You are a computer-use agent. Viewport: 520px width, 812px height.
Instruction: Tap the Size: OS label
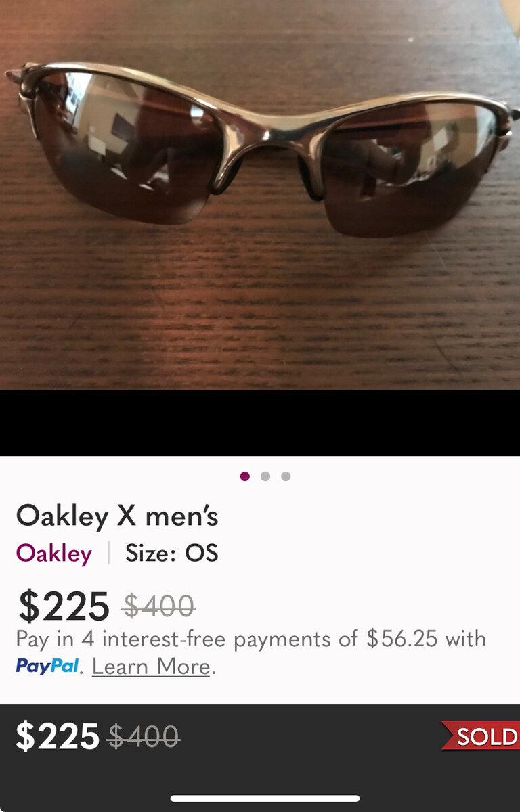pyautogui.click(x=172, y=554)
